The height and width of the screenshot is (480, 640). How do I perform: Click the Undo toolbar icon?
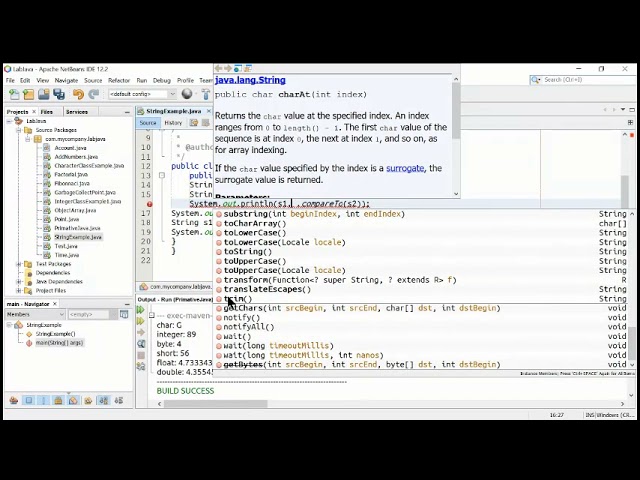pos(78,94)
